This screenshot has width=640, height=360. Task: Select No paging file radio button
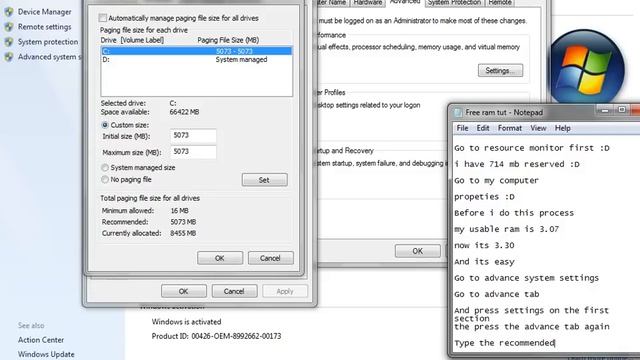(x=105, y=179)
